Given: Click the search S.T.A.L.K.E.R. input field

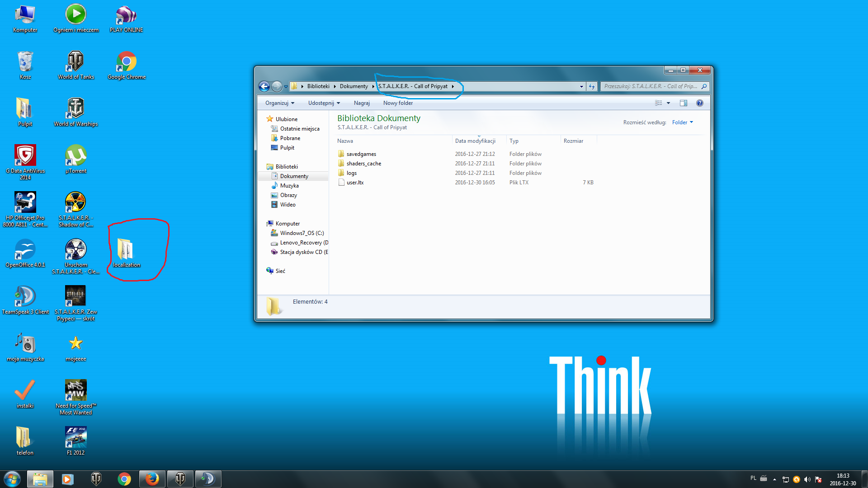Looking at the screenshot, I should pos(650,86).
